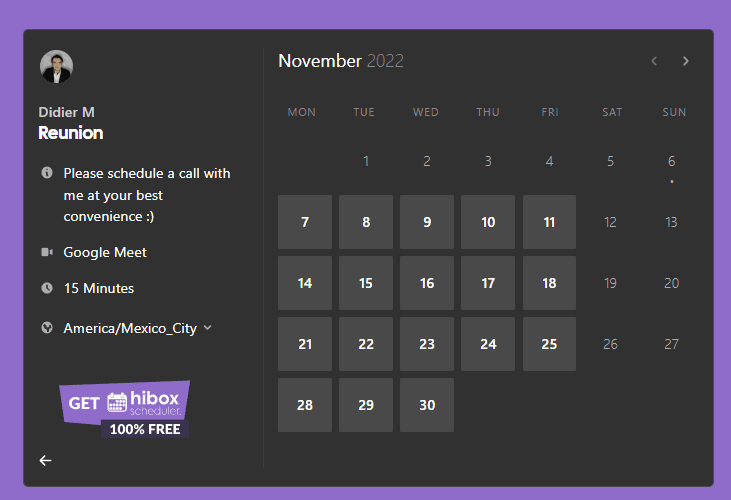Select Thursday November 24
Screen dimensions: 731x500
point(488,344)
